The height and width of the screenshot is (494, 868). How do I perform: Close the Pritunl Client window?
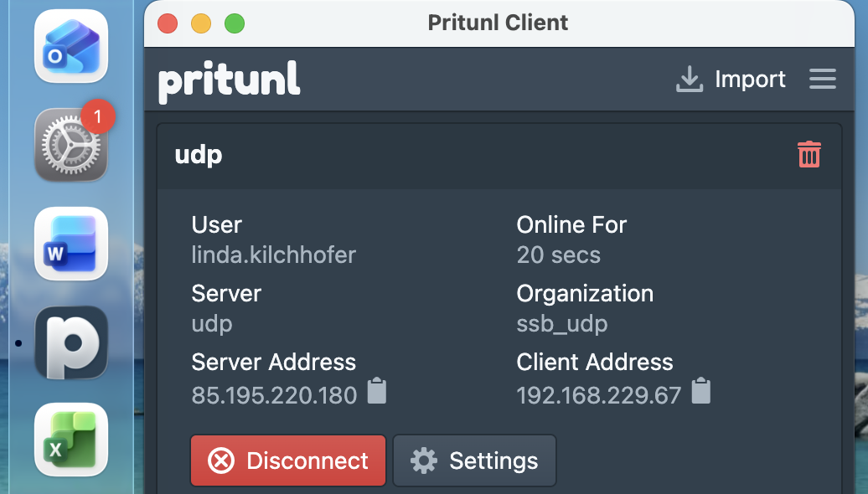tap(168, 23)
